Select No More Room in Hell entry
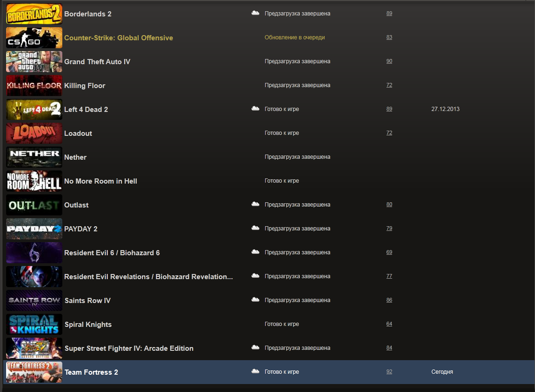Image resolution: width=535 pixels, height=392 pixels. (x=101, y=181)
